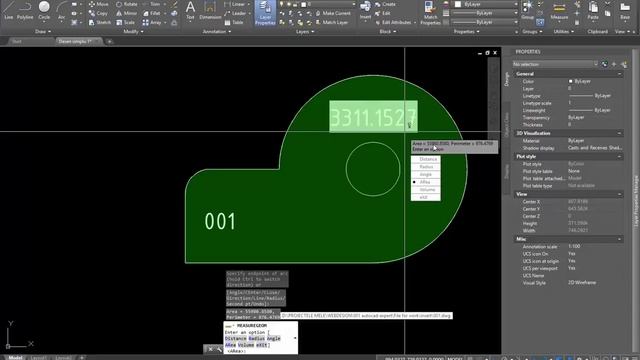640x360 pixels.
Task: Open Layer Properties manager
Action: (265, 13)
